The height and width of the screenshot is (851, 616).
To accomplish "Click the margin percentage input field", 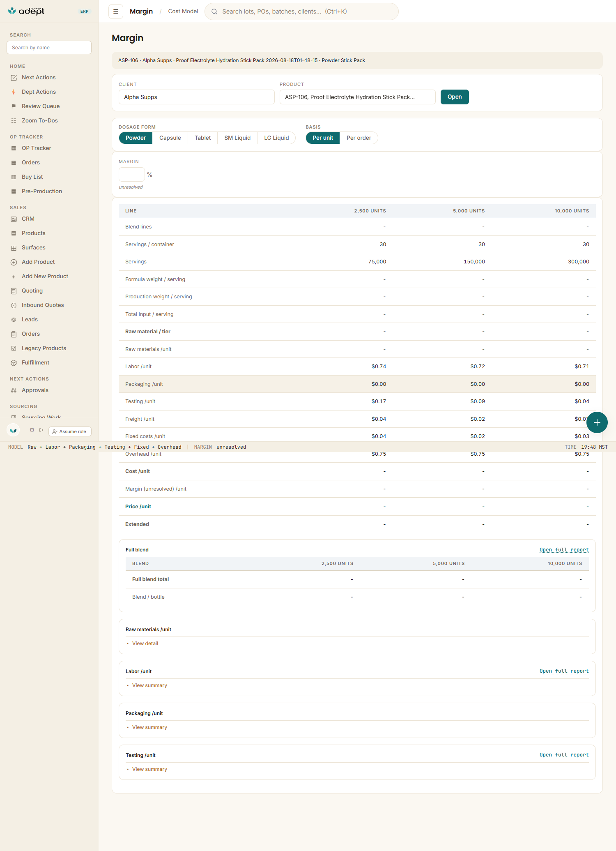I will 132,175.
